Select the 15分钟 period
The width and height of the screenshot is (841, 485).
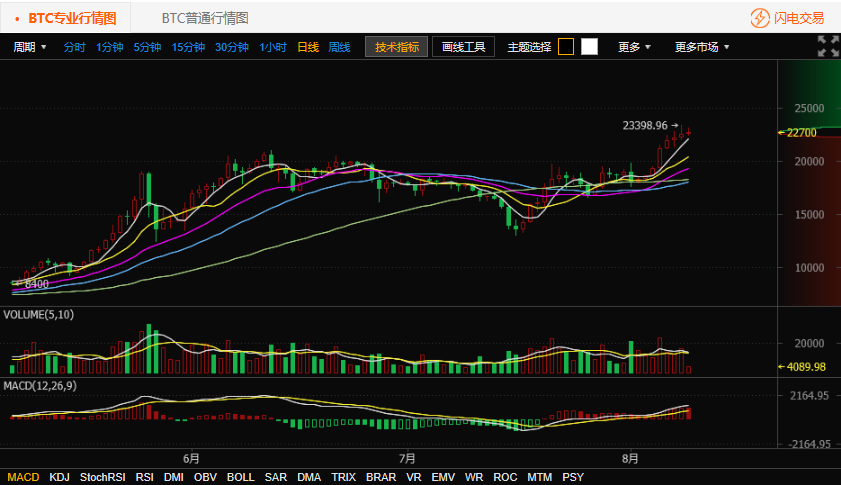[188, 47]
